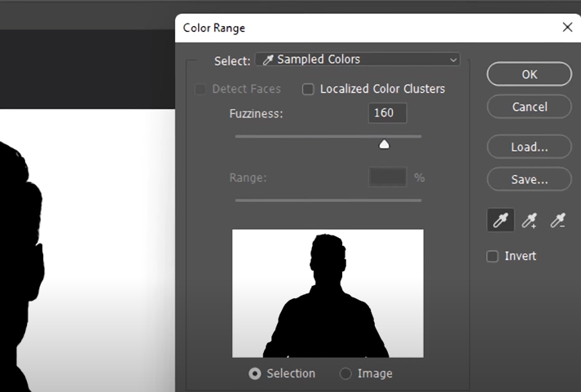Click the "Color Range" dialog title
Screen dimensions: 581x392
pos(213,29)
